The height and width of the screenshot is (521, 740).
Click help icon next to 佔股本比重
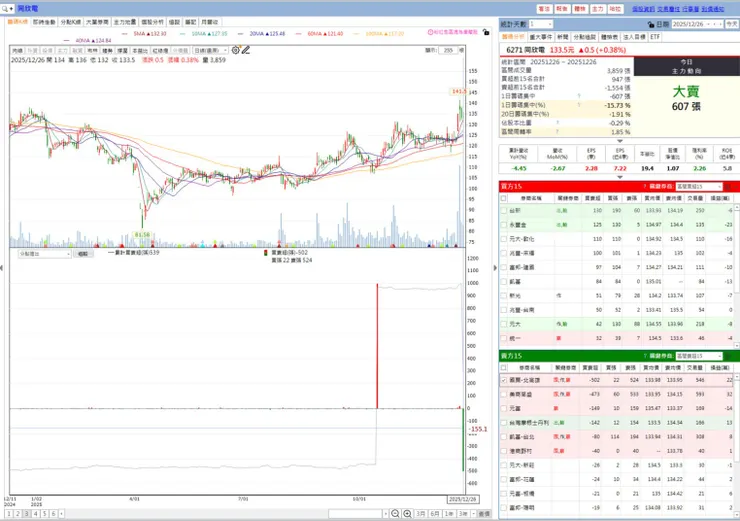[557, 123]
